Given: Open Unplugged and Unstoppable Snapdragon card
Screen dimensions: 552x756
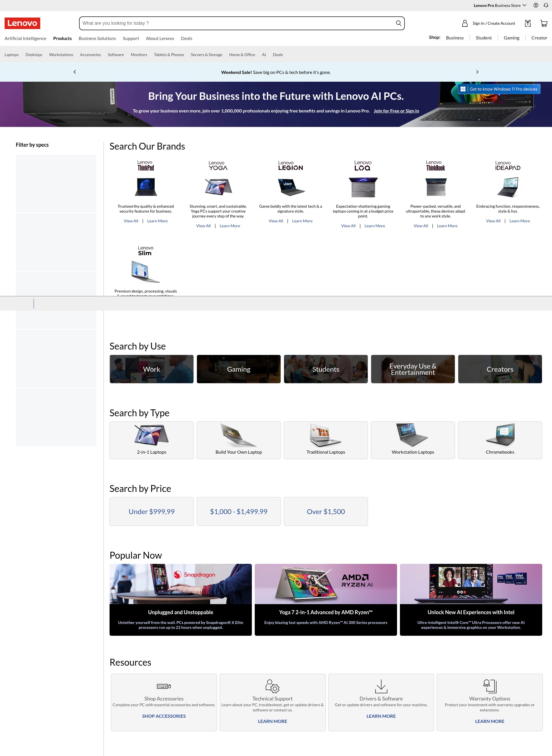Looking at the screenshot, I should coord(181,600).
